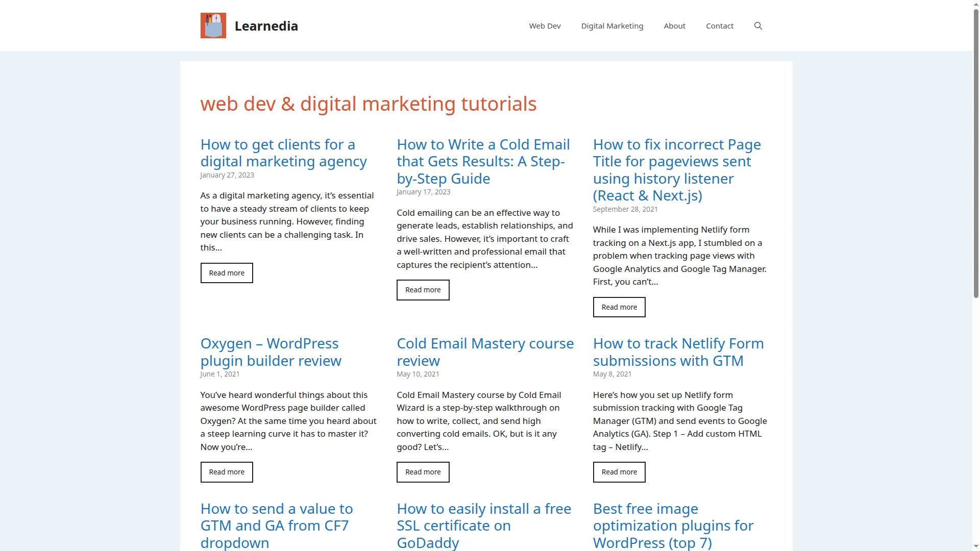Viewport: 980px width, 551px height.
Task: Click the page's vertical scrollbar thumb
Action: (x=976, y=153)
